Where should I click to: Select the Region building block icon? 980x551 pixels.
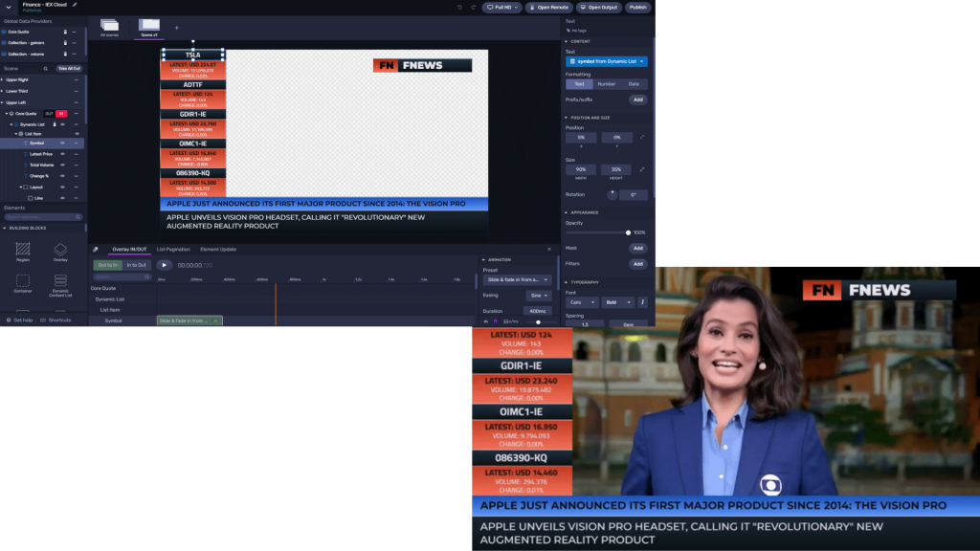pos(22,250)
